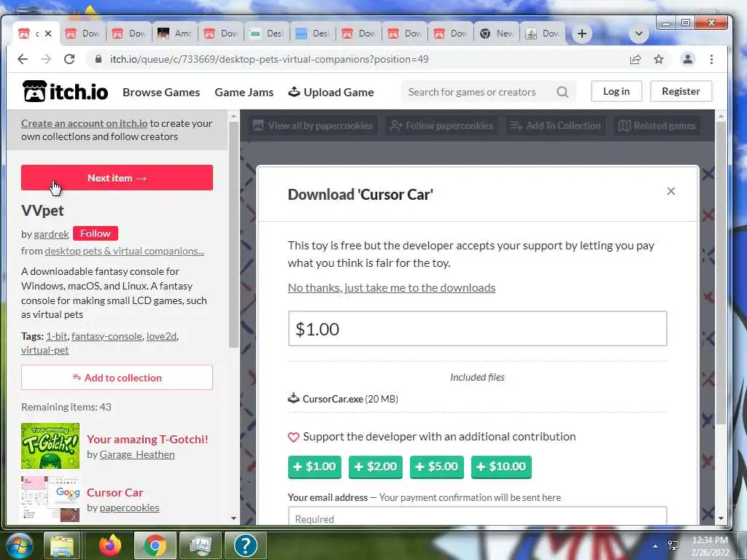Image resolution: width=747 pixels, height=560 pixels.
Task: Open the fantasy-console tag
Action: (107, 336)
